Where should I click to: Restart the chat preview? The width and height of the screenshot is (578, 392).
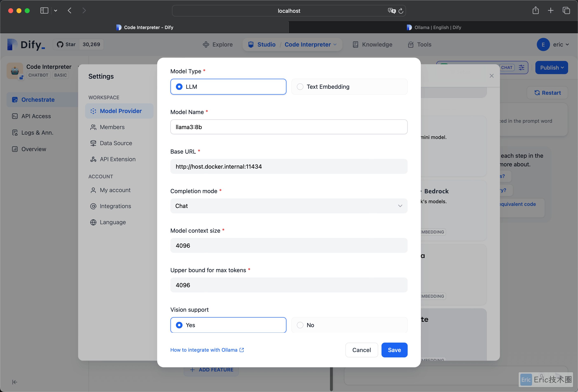click(x=547, y=93)
